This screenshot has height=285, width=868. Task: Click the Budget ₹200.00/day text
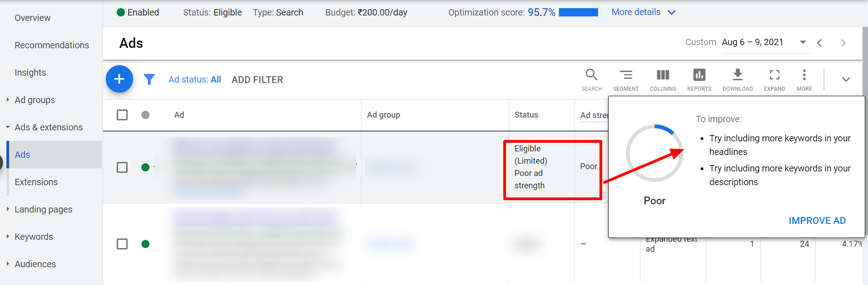point(366,12)
